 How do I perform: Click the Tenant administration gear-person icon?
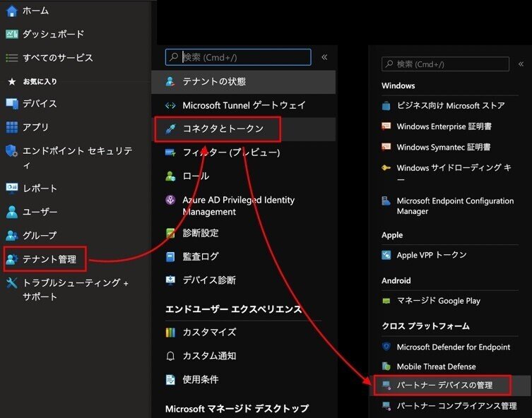pyautogui.click(x=12, y=259)
